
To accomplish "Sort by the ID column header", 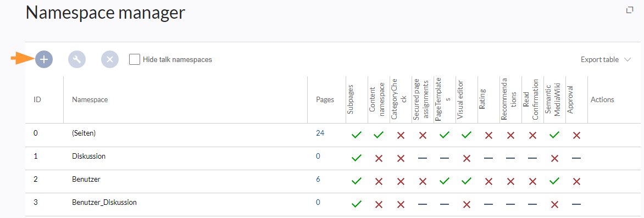I will coord(37,100).
